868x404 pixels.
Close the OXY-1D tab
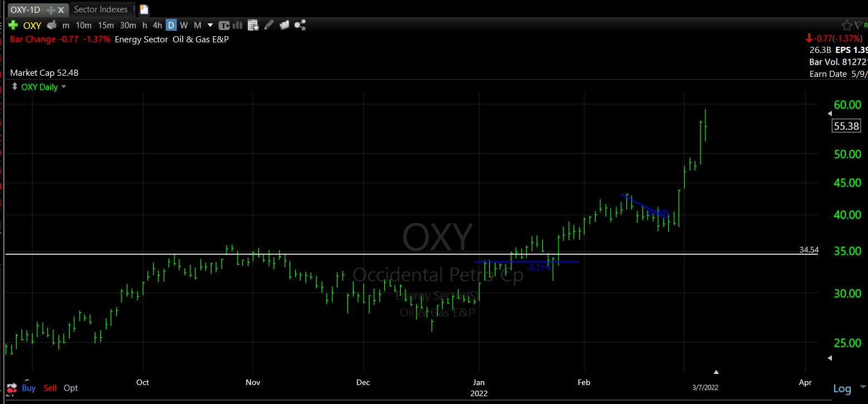click(x=61, y=10)
